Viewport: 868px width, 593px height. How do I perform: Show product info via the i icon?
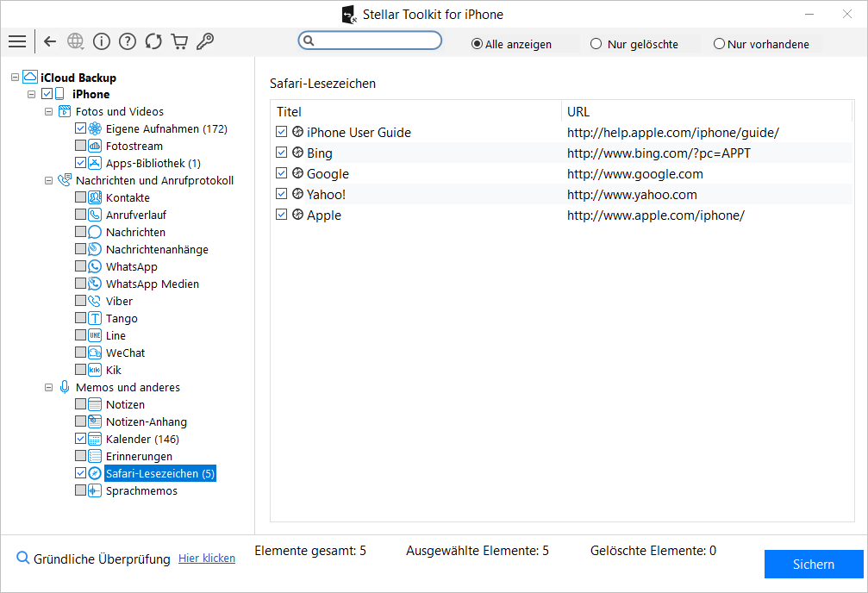tap(102, 41)
